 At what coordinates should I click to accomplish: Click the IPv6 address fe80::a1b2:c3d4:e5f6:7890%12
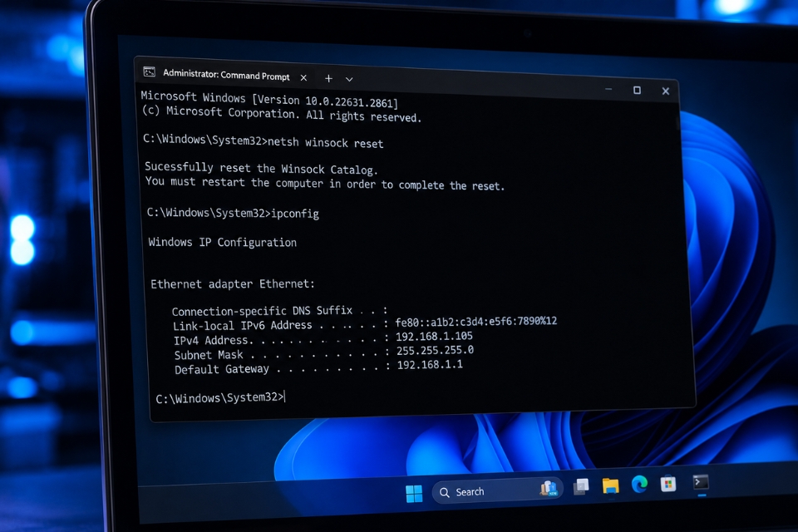(476, 321)
